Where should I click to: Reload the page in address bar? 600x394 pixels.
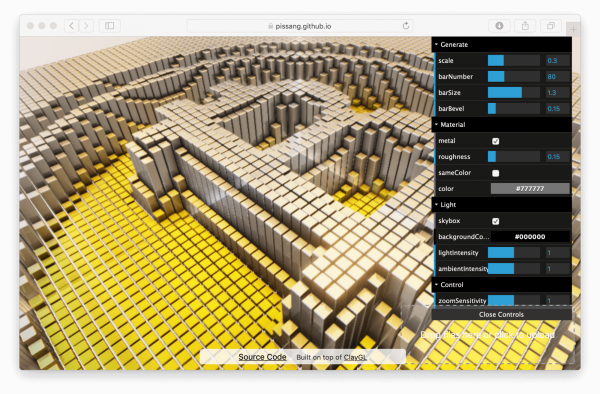click(x=406, y=26)
